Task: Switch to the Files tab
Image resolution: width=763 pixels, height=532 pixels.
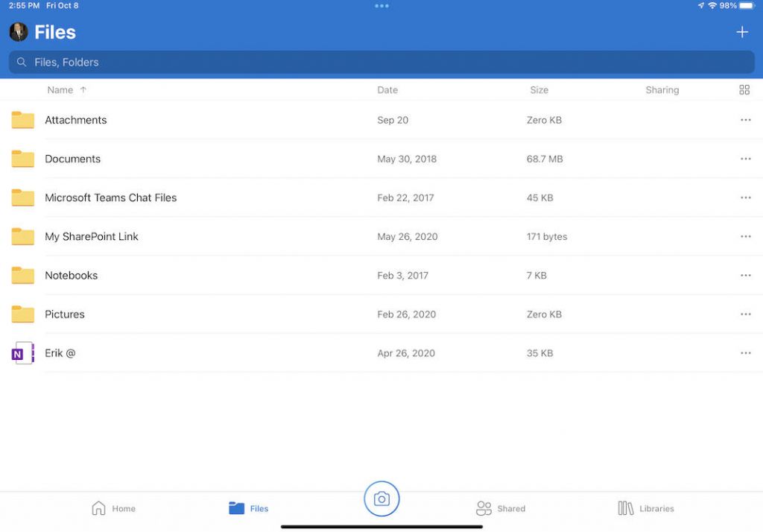Action: point(248,508)
